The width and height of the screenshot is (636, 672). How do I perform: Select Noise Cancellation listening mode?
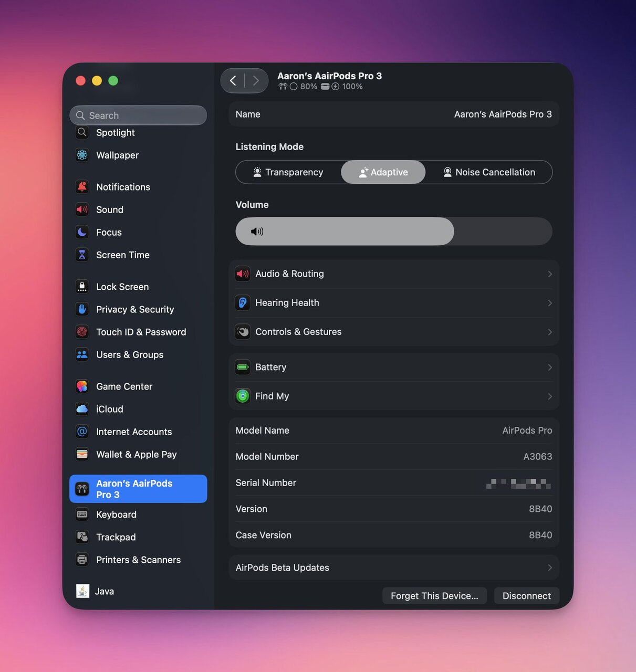(x=489, y=172)
